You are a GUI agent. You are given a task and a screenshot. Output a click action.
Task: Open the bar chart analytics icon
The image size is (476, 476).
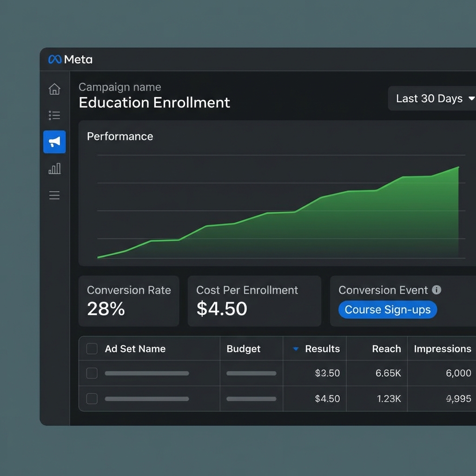pos(54,169)
